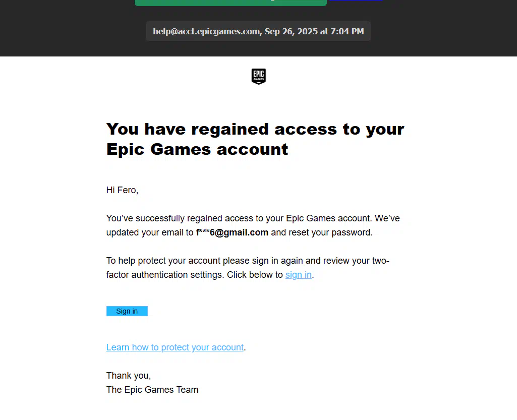517x420 pixels.
Task: Click the "Thank you," closing line
Action: (128, 376)
